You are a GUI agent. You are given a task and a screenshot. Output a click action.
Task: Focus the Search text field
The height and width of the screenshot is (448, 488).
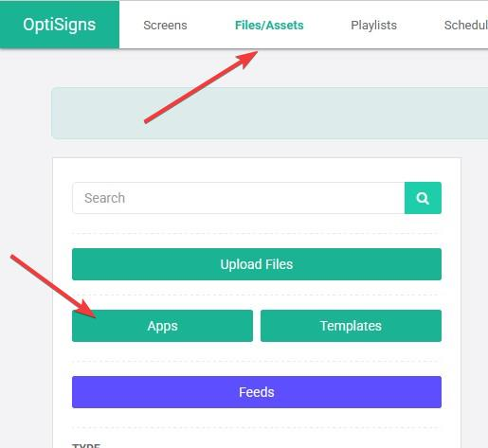coord(239,198)
